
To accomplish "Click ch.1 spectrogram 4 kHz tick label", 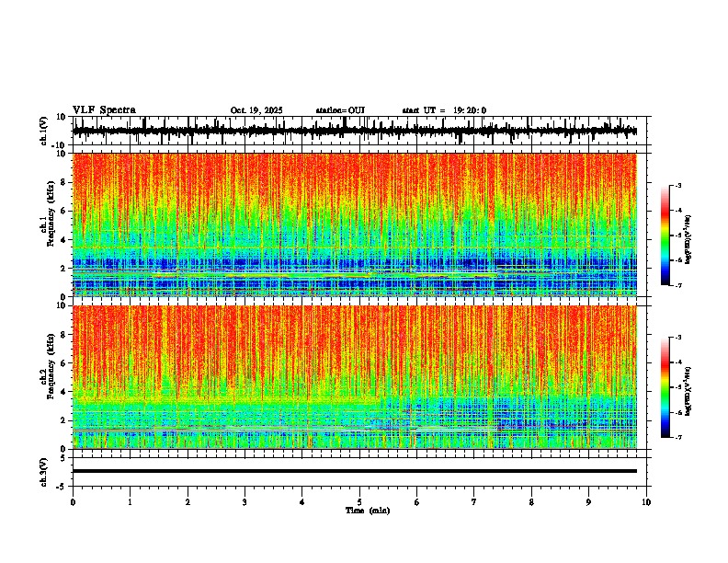I will pyautogui.click(x=63, y=240).
